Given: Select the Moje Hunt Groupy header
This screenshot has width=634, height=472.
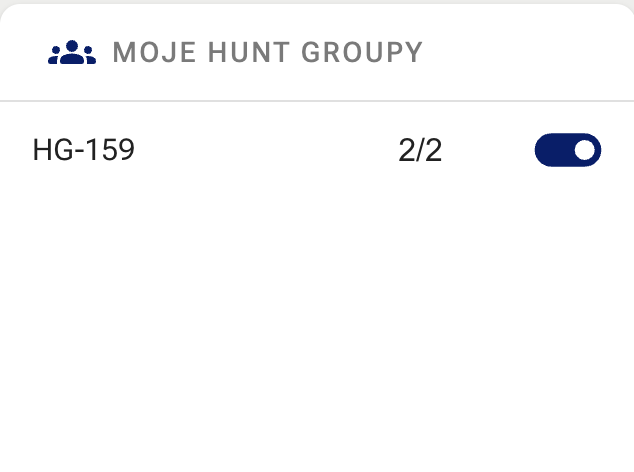Looking at the screenshot, I should tap(267, 53).
